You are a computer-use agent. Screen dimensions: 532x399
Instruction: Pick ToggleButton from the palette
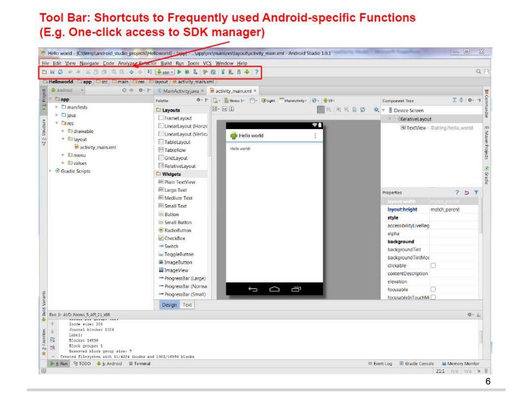point(176,254)
